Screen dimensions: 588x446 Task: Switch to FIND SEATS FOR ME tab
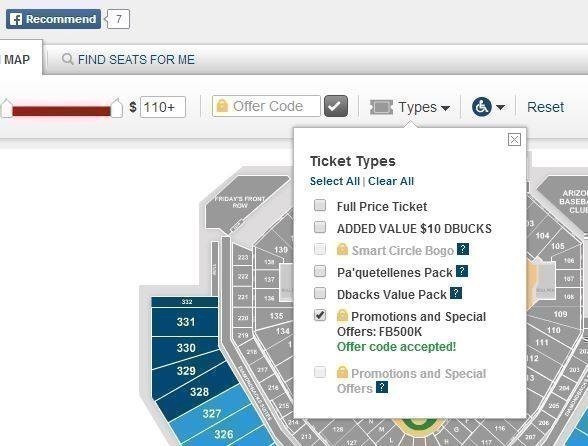(128, 59)
